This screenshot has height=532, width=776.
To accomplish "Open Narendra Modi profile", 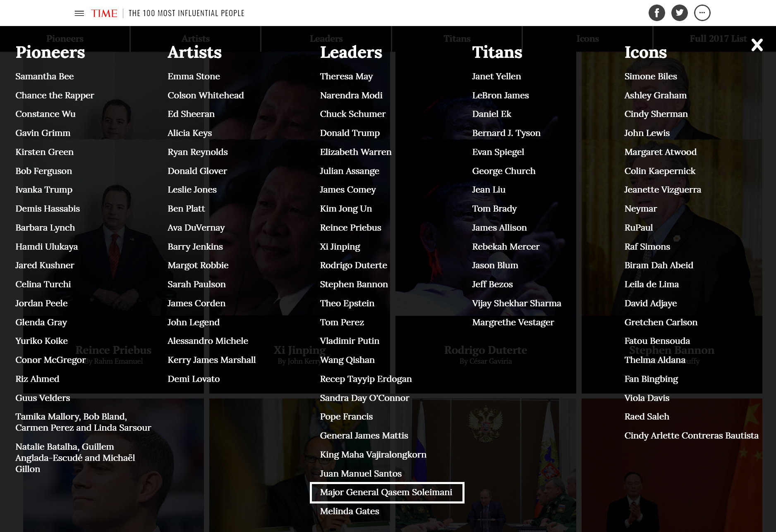I will coord(351,95).
